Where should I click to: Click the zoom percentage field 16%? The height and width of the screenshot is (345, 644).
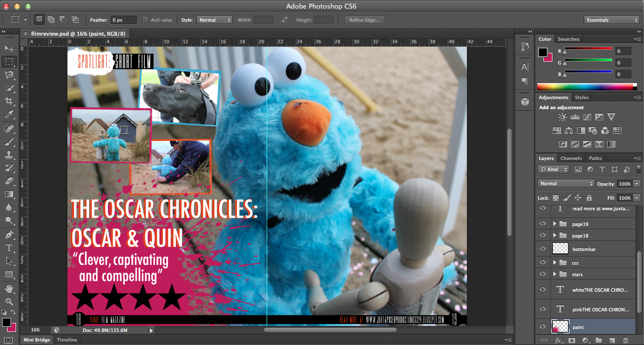[36, 330]
